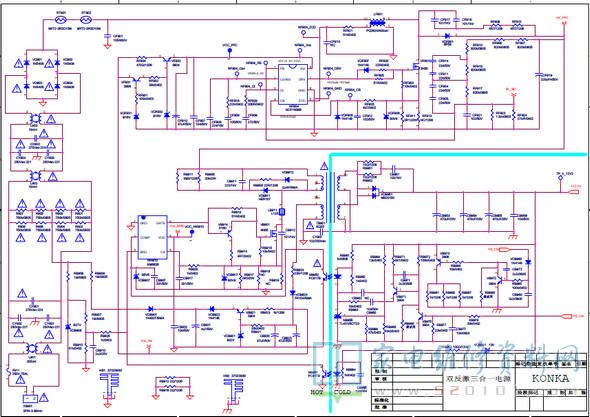590x417 pixels.
Task: Select the PS_ON port connector on right edge
Action: (x=567, y=317)
